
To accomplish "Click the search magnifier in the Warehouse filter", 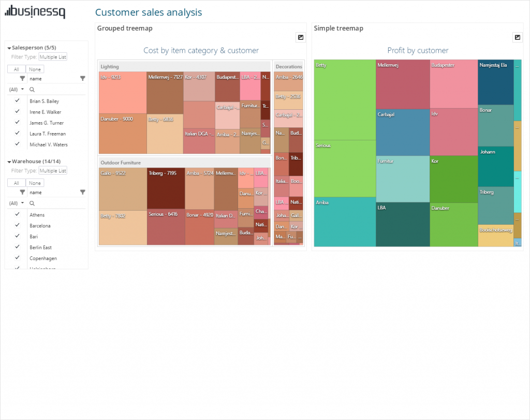I will (x=31, y=202).
